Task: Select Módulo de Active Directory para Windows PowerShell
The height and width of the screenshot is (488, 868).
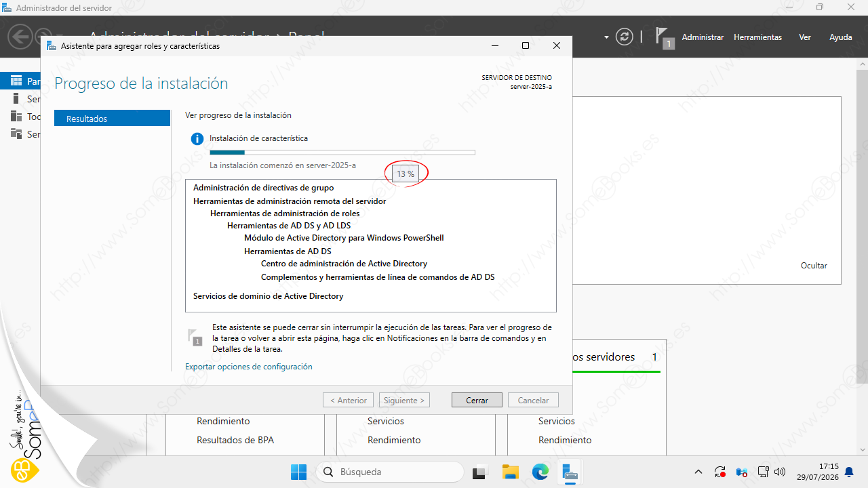Action: pyautogui.click(x=344, y=238)
